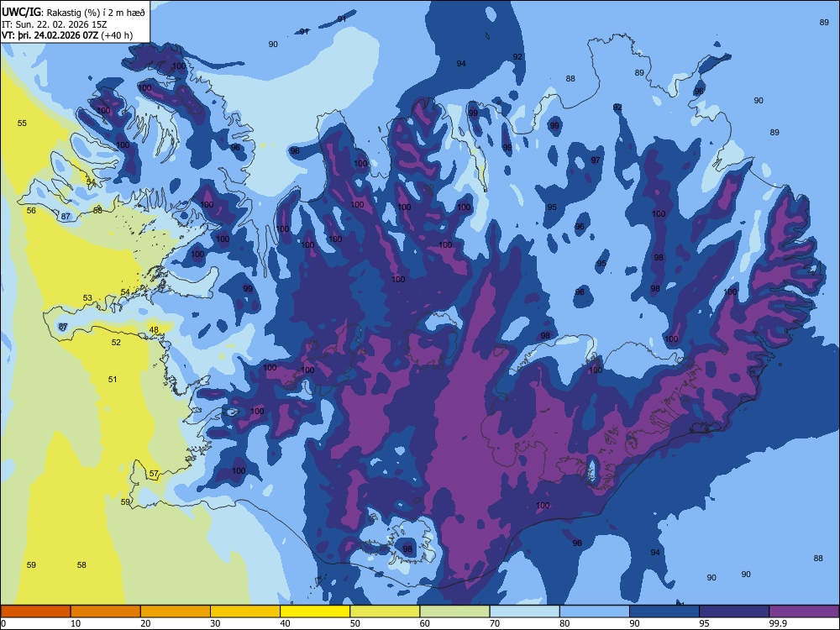Click legend tick label '40'

[x=285, y=623]
